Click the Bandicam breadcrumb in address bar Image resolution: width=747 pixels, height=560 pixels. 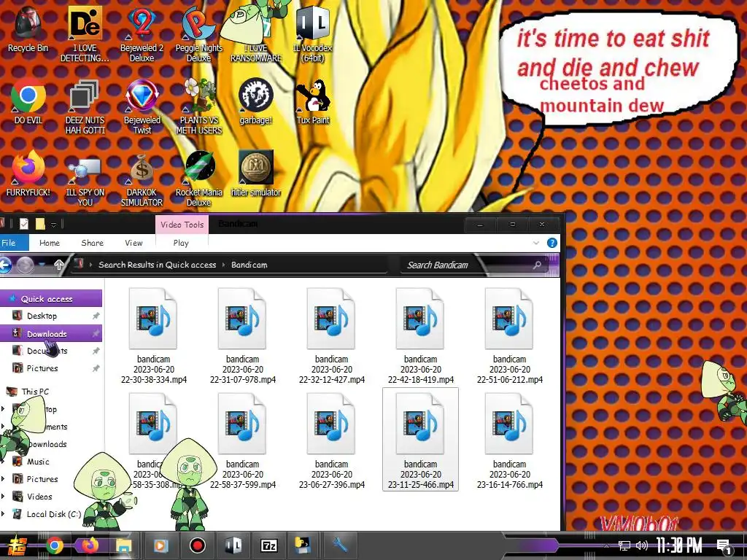[x=249, y=265]
